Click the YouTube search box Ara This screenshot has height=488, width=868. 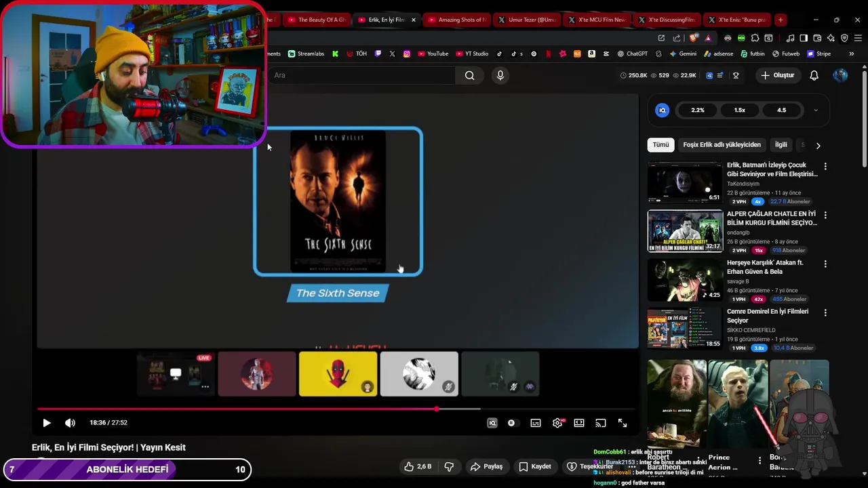coord(363,75)
